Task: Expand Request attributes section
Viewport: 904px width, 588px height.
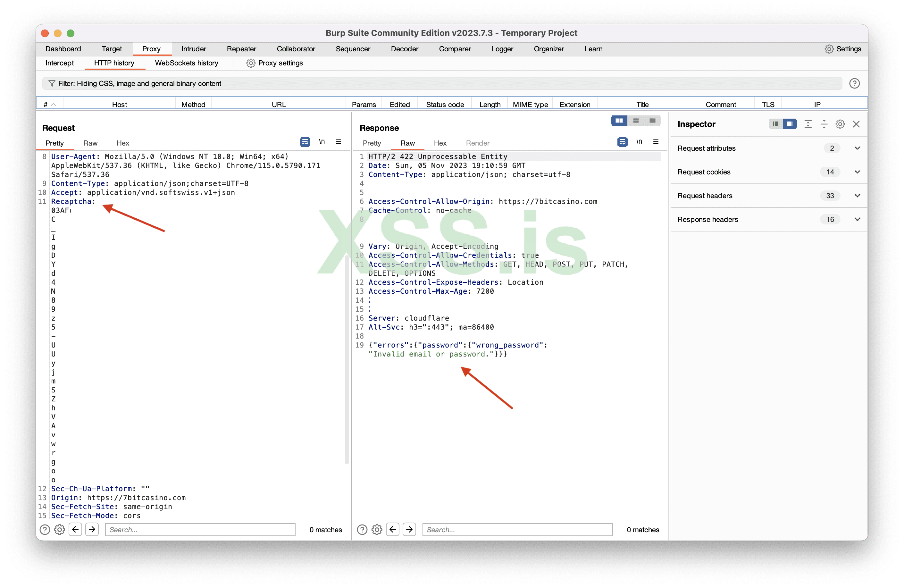Action: click(x=857, y=148)
